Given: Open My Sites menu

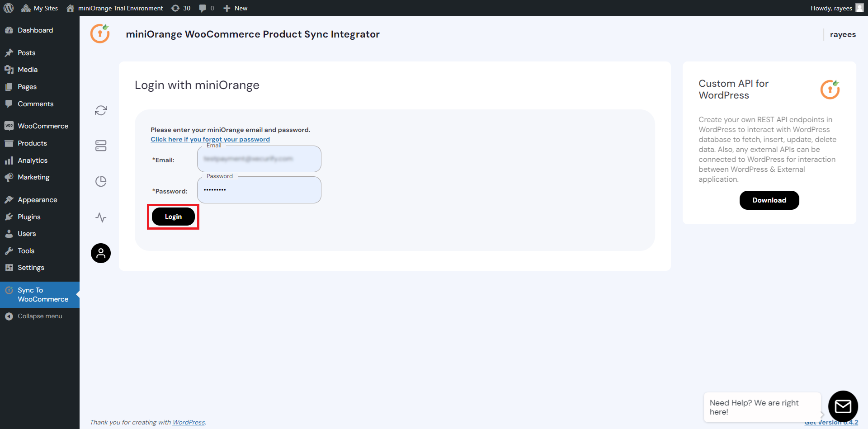Looking at the screenshot, I should click(39, 8).
